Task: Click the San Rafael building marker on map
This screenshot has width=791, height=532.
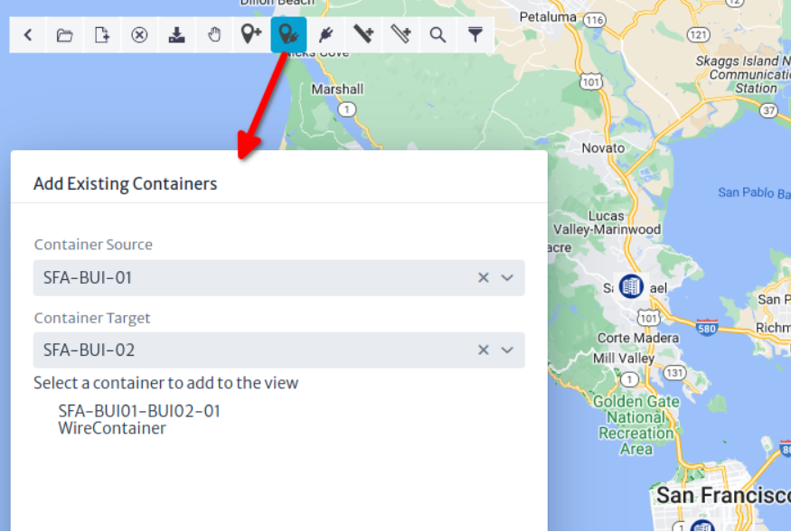Action: coord(630,286)
